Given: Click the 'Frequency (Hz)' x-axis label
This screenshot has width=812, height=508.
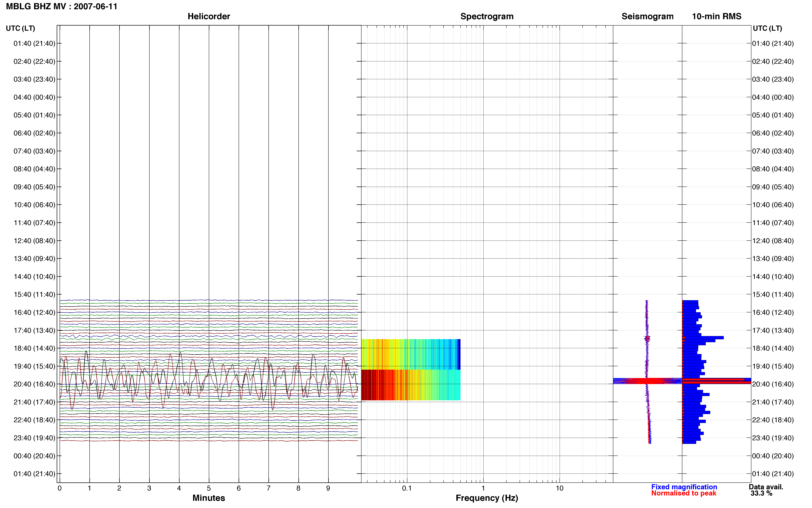Looking at the screenshot, I should pos(487,498).
